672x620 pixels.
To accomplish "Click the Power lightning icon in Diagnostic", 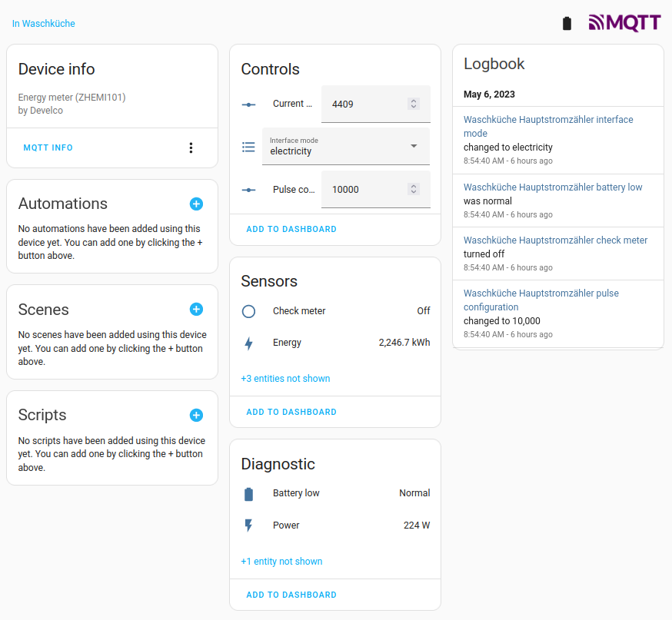I will (x=248, y=526).
